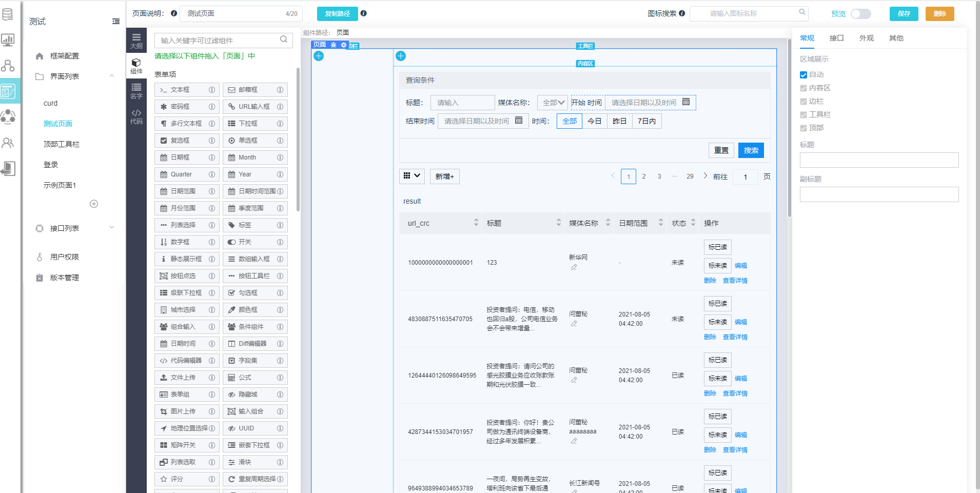This screenshot has height=493, width=980.
Task: Click the 标题 input in properties panel
Action: tap(879, 160)
